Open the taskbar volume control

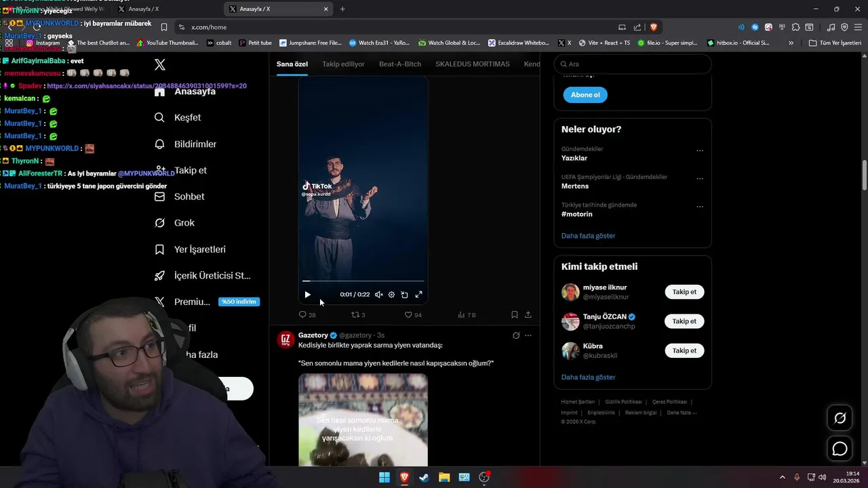click(822, 477)
